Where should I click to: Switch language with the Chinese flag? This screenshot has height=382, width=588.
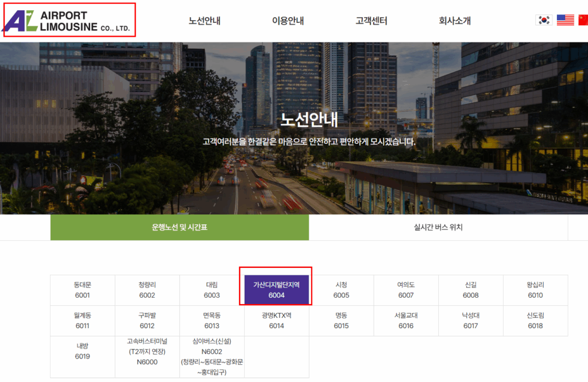(583, 20)
